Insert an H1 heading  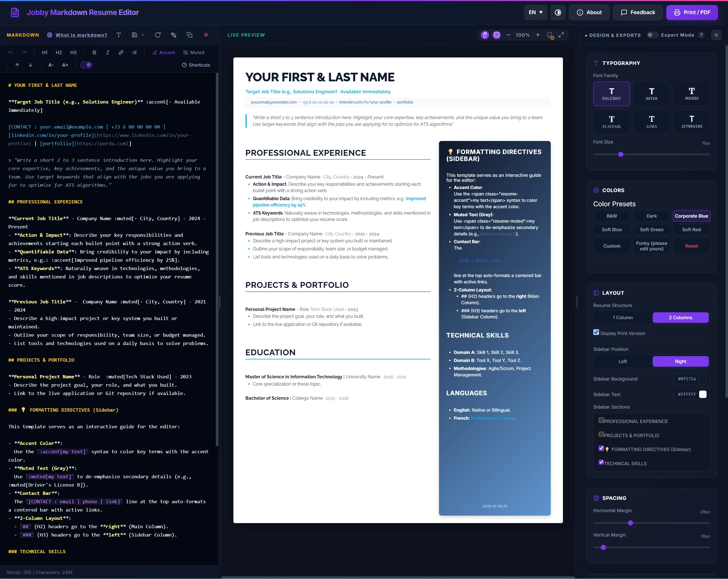[44, 53]
